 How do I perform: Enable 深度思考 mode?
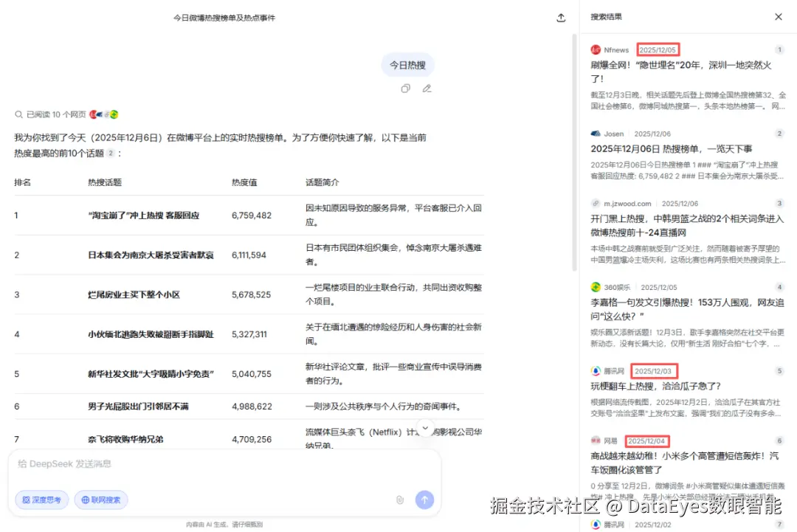click(x=41, y=500)
